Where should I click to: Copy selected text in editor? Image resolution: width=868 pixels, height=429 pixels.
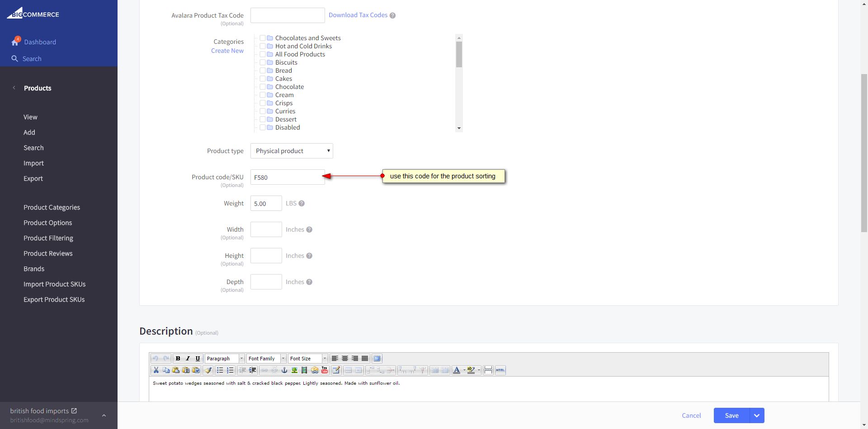(x=166, y=370)
